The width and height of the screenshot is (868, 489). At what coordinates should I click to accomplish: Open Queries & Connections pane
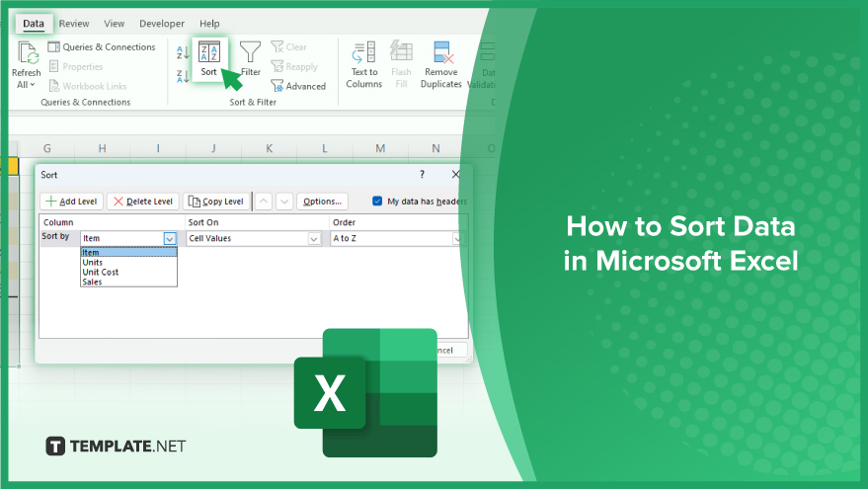[x=102, y=47]
